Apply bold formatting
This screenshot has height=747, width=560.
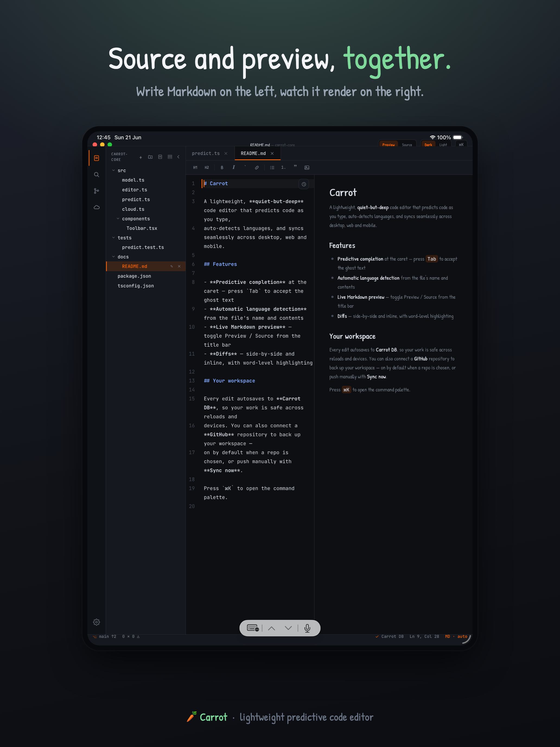pyautogui.click(x=222, y=167)
